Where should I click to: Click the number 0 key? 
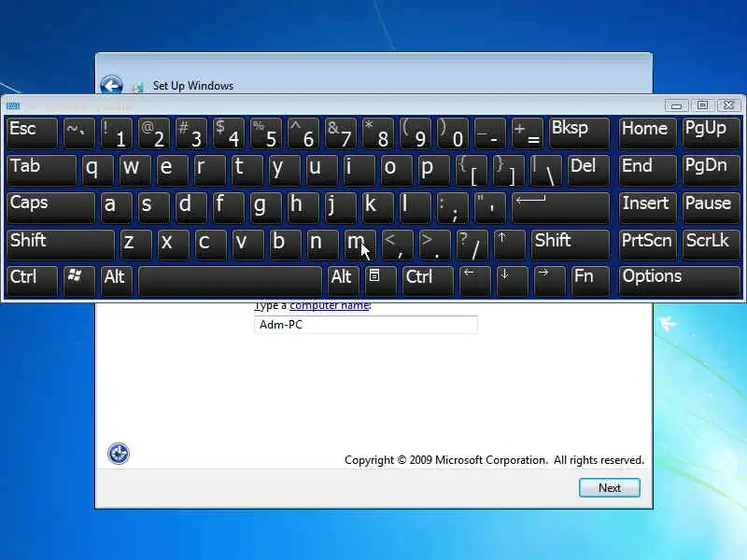point(453,133)
